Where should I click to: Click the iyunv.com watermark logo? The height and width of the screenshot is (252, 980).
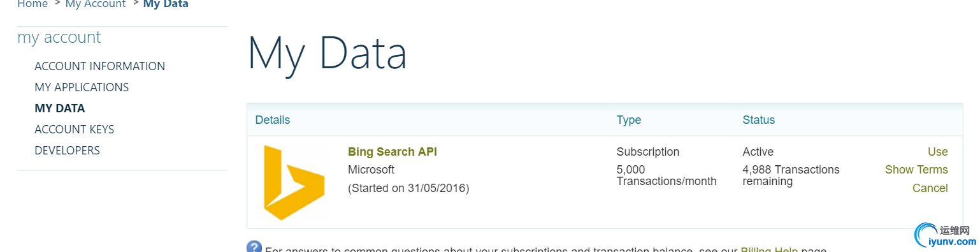946,235
